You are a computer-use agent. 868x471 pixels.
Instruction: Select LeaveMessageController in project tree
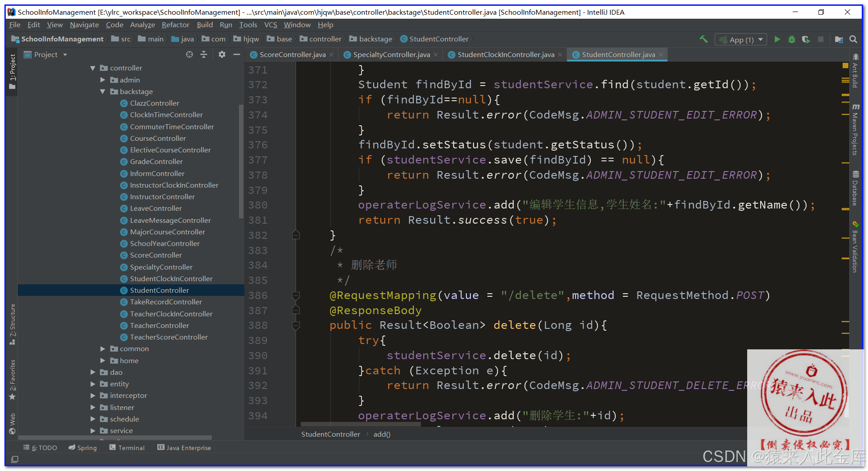pos(170,220)
